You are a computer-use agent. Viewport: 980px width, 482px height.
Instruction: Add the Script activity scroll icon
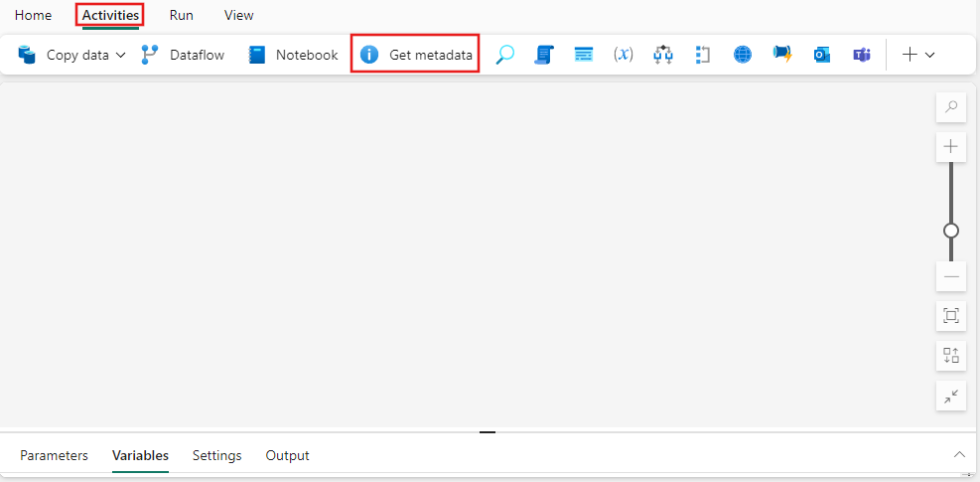coord(544,55)
